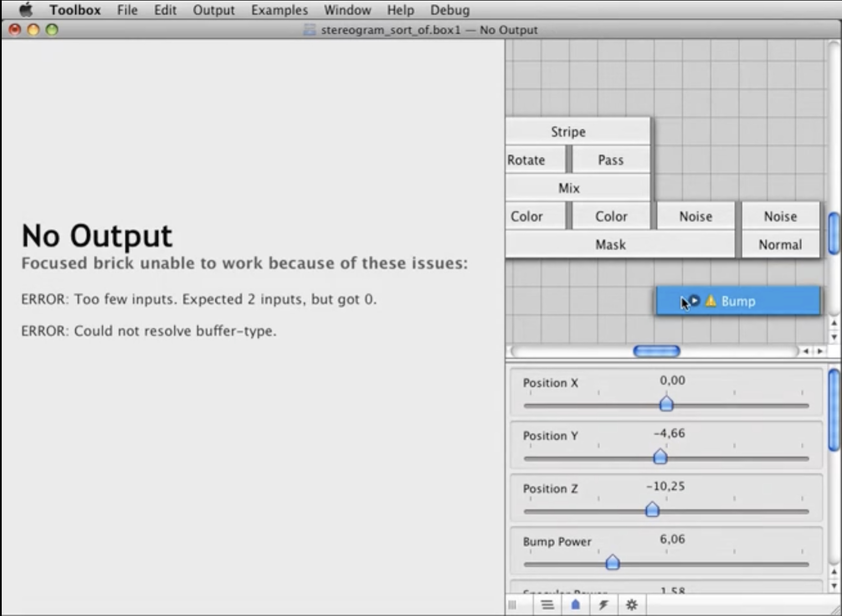Click the play badge on the Bump brick
Screen dimensions: 842x616
pyautogui.click(x=695, y=300)
